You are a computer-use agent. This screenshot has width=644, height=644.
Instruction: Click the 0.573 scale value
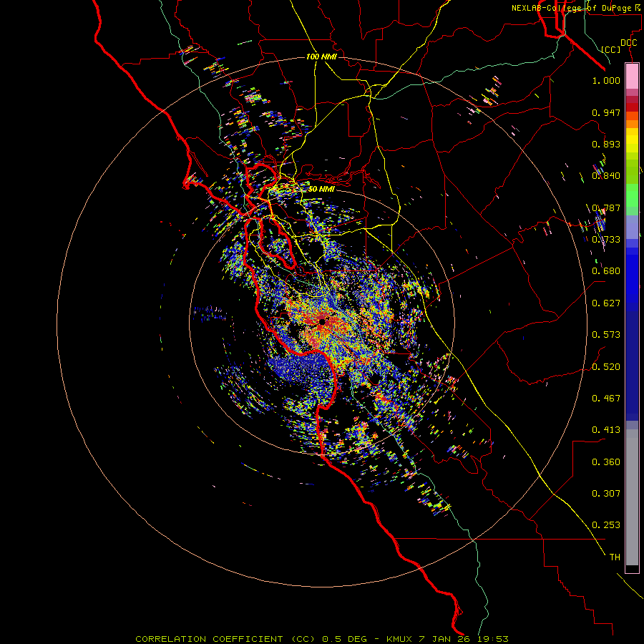pos(606,335)
